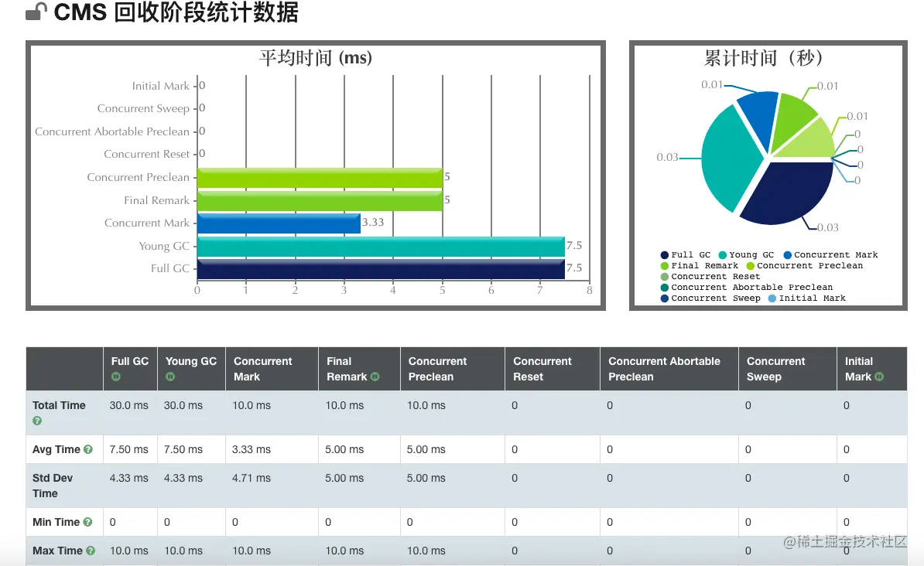Click the green icon next to Initial Mark header
The image size is (924, 566).
click(879, 377)
